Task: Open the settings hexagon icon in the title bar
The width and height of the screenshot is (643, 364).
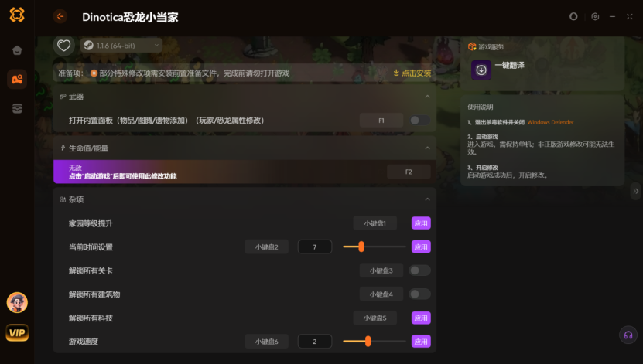Action: 595,16
